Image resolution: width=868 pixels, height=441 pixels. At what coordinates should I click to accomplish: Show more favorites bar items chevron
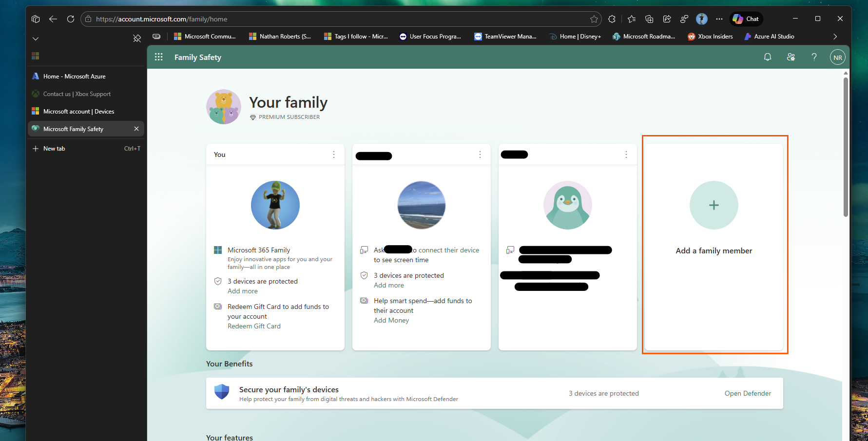835,37
